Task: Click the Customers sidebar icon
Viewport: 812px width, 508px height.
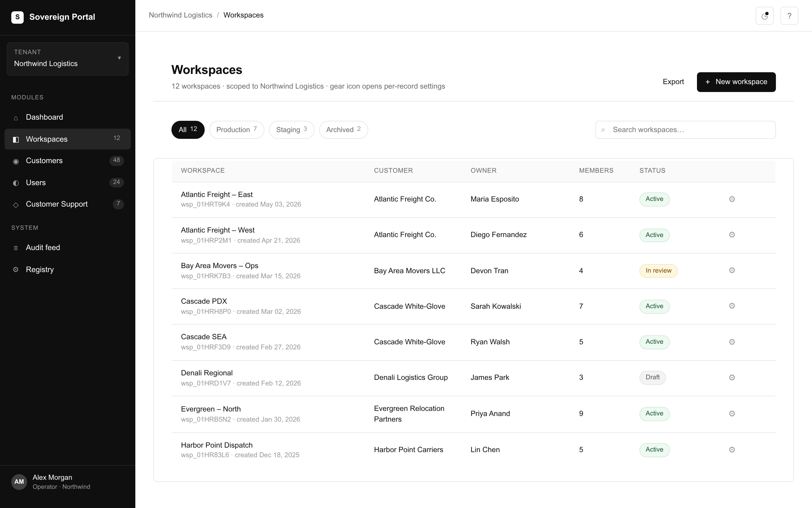Action: click(x=16, y=161)
